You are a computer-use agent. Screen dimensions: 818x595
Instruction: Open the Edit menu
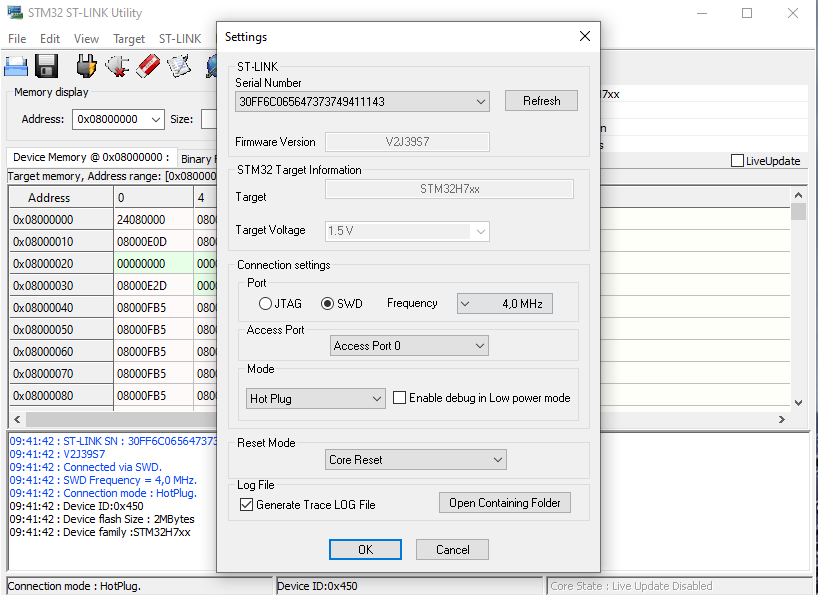click(x=50, y=39)
